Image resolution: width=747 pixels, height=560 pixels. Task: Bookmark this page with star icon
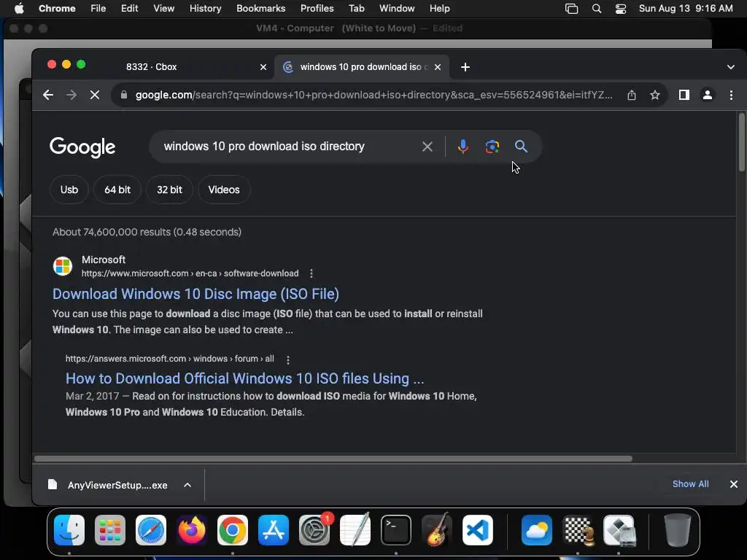click(655, 95)
